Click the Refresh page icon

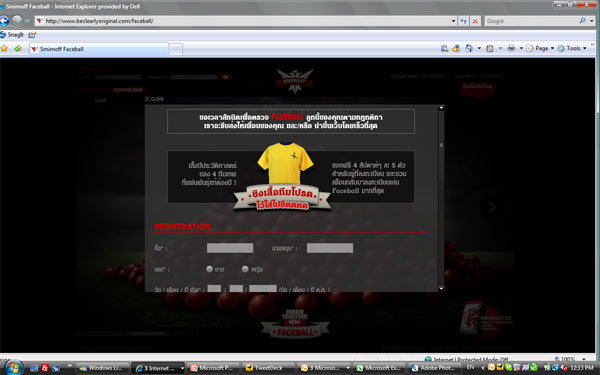[x=464, y=21]
